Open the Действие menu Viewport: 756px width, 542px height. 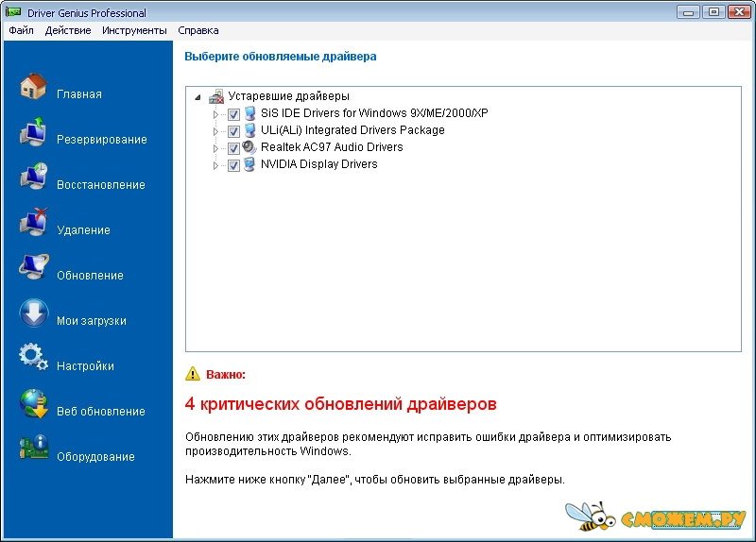click(x=68, y=30)
